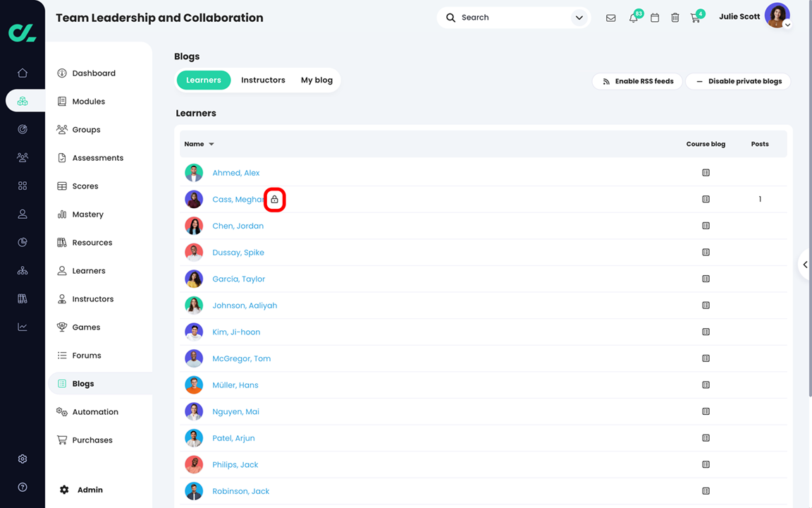
Task: Open the course blog icon for Kim, Ji-hoon
Action: [706, 332]
